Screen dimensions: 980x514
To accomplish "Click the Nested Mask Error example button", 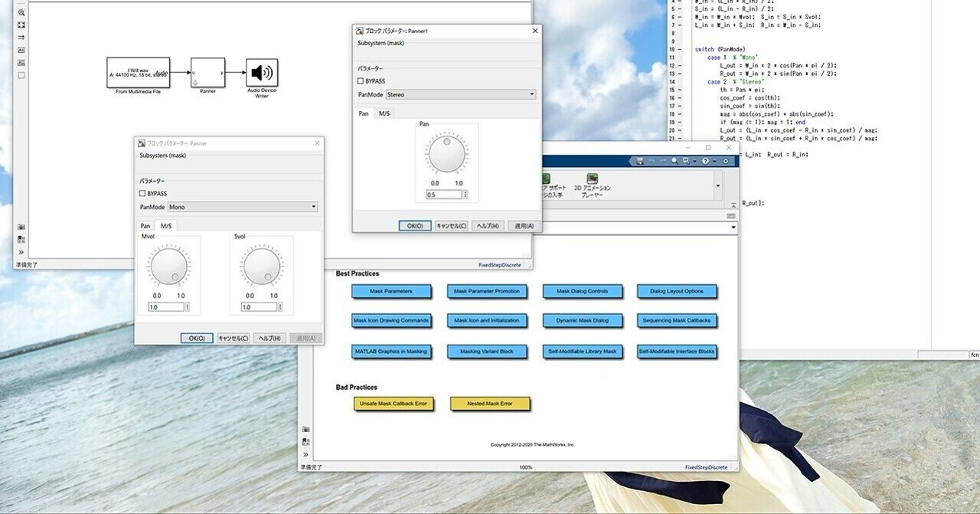I will (x=489, y=404).
